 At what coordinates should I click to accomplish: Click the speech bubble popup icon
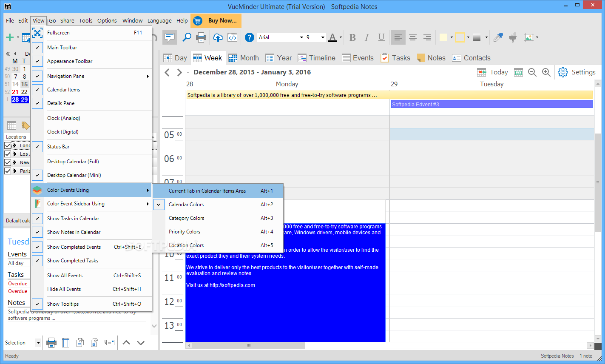tap(170, 37)
